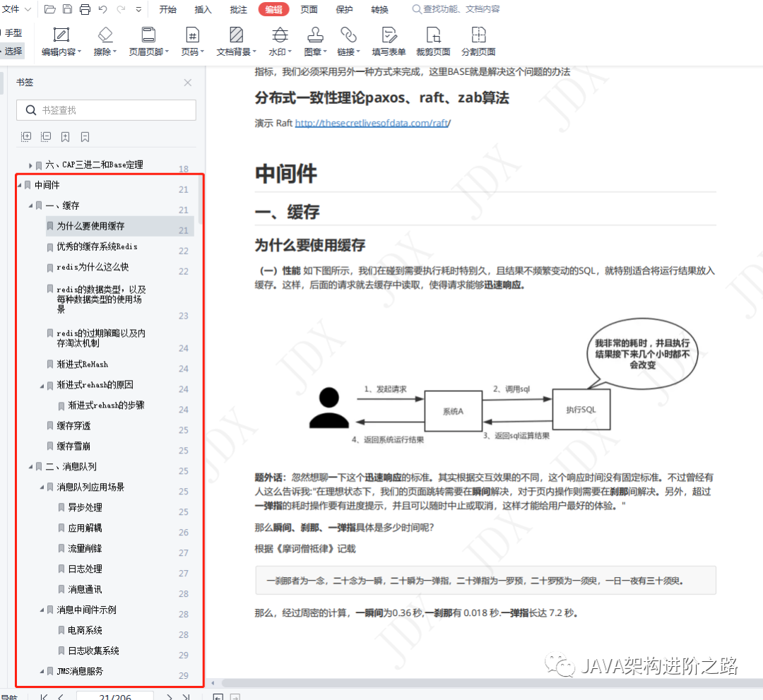
Task: Select the 裁剪页面 crop page tool
Action: [433, 41]
